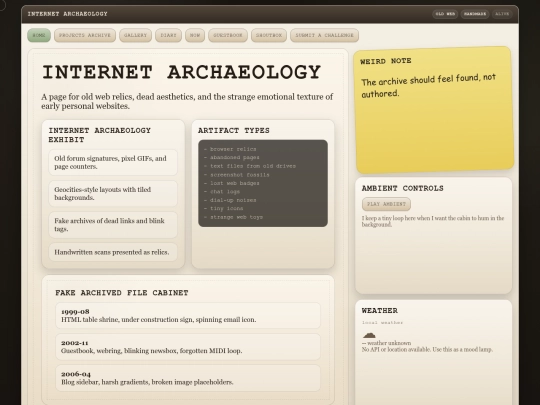Click 'dial-up noises' in artifact list
This screenshot has width=540, height=405.
pos(233,200)
